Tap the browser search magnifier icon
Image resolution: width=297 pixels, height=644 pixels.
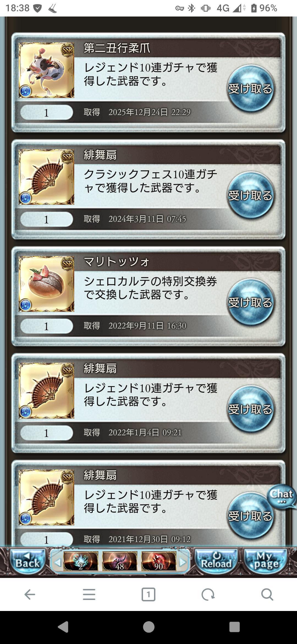tap(267, 594)
